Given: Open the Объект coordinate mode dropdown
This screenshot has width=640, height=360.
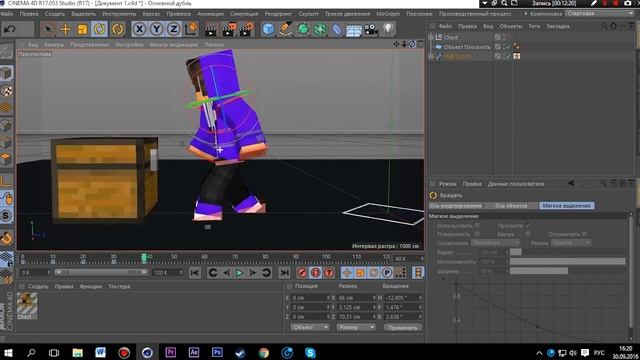Looking at the screenshot, I should tap(309, 327).
